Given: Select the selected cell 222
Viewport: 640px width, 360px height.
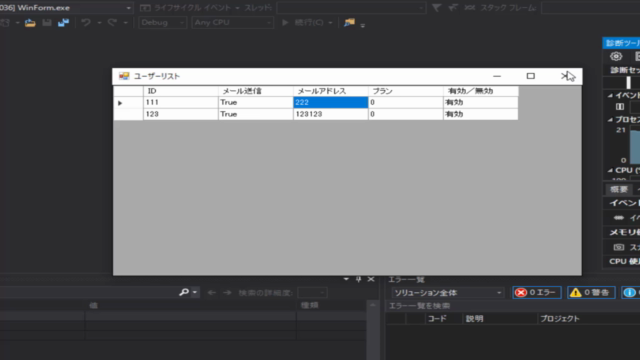Looking at the screenshot, I should pos(331,102).
